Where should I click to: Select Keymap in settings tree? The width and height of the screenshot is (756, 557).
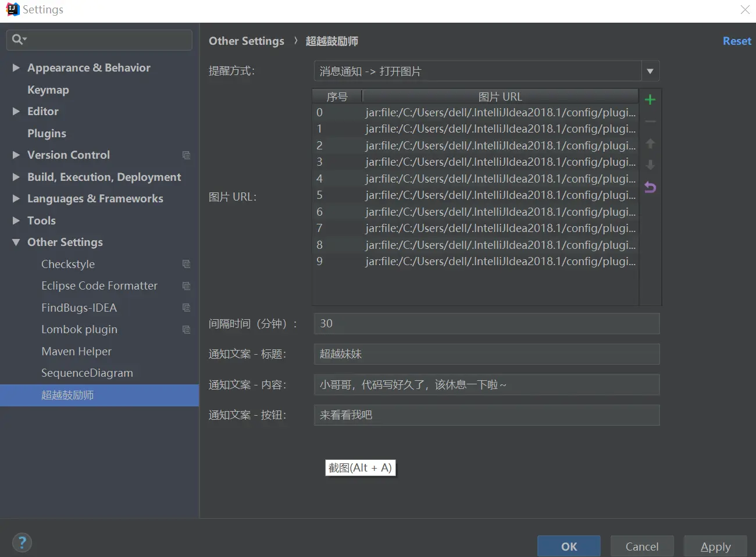pyautogui.click(x=48, y=90)
